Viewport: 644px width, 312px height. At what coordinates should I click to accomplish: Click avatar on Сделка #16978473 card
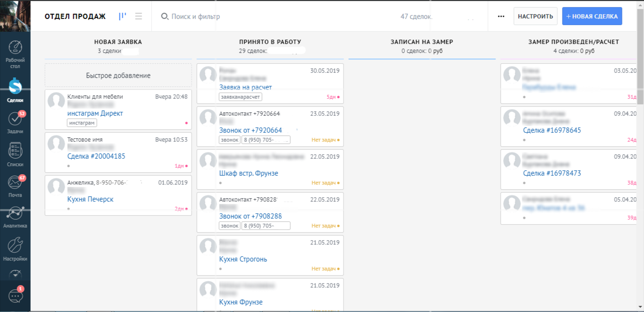512,160
